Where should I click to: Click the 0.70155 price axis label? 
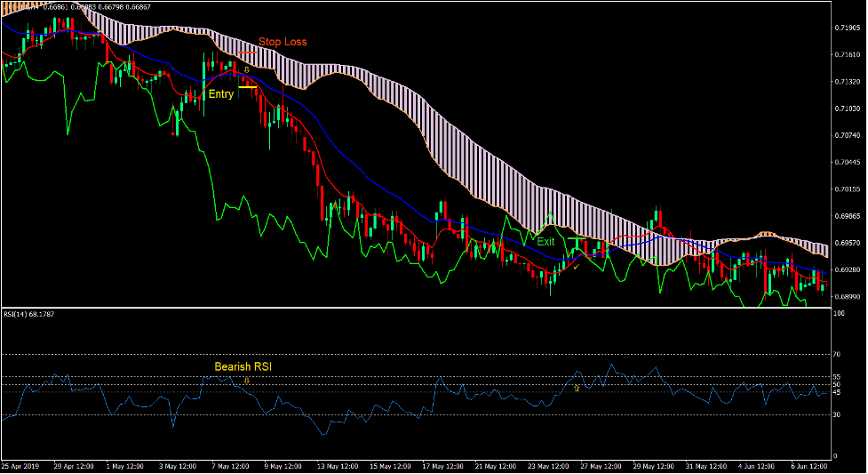[x=846, y=189]
